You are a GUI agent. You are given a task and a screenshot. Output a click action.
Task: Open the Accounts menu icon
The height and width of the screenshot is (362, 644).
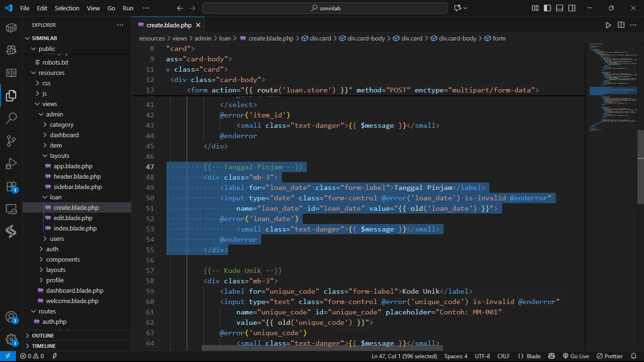[11, 317]
